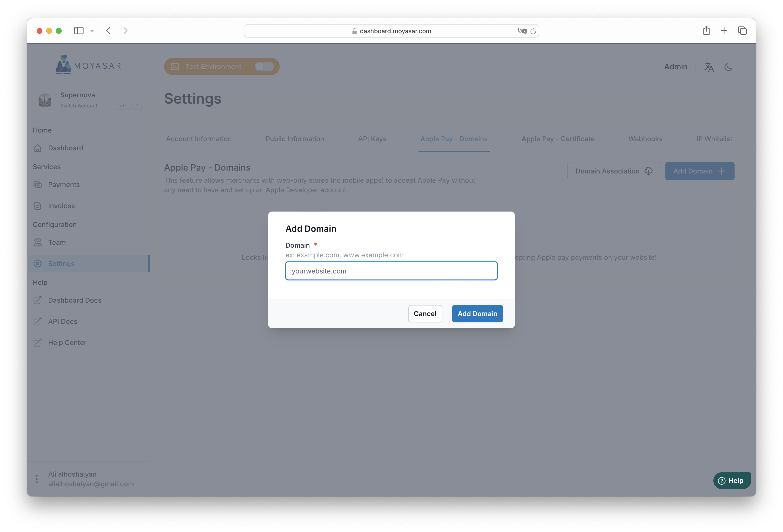The image size is (783, 532).
Task: Open the language translation icon
Action: pos(709,67)
